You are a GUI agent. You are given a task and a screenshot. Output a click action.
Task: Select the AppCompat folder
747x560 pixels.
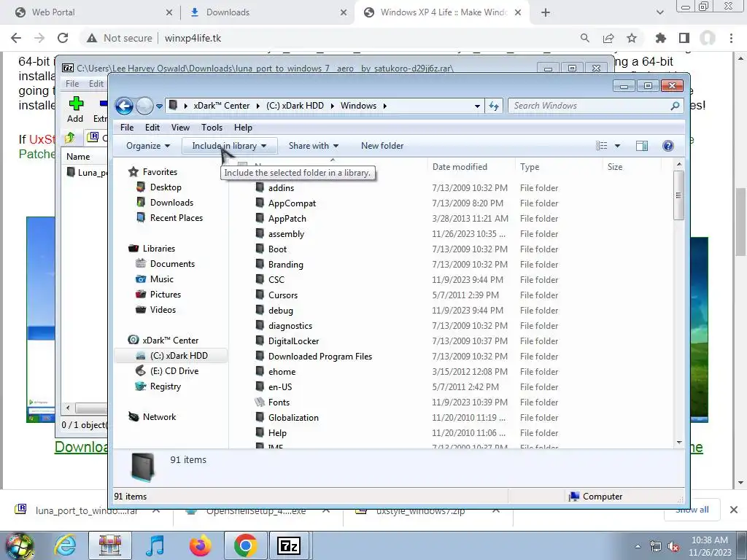(292, 203)
